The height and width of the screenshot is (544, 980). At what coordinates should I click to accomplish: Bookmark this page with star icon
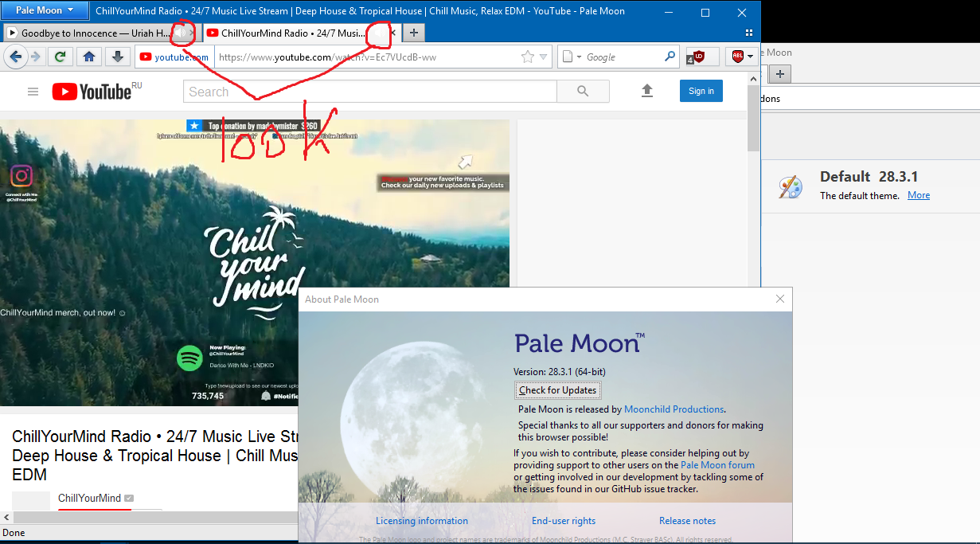(x=527, y=57)
